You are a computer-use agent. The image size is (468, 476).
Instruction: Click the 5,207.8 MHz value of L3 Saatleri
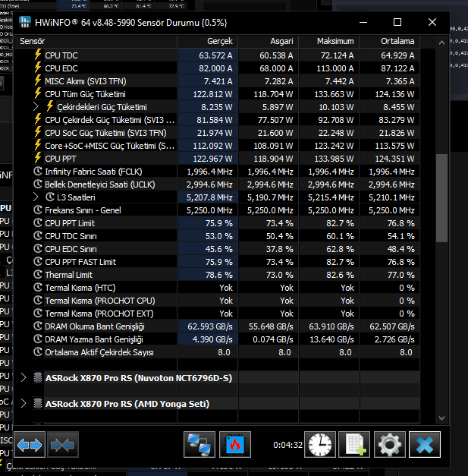[209, 197]
